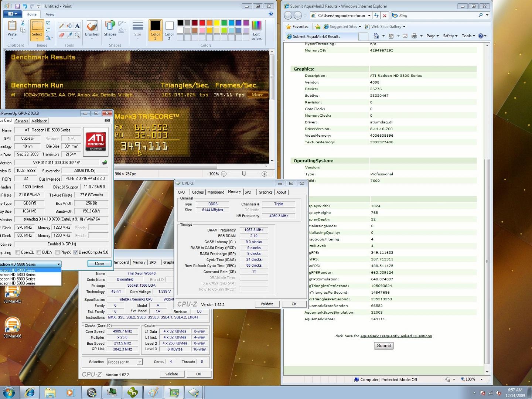The height and width of the screenshot is (399, 532).
Task: Select the Text tool in Paint
Action: [x=77, y=26]
